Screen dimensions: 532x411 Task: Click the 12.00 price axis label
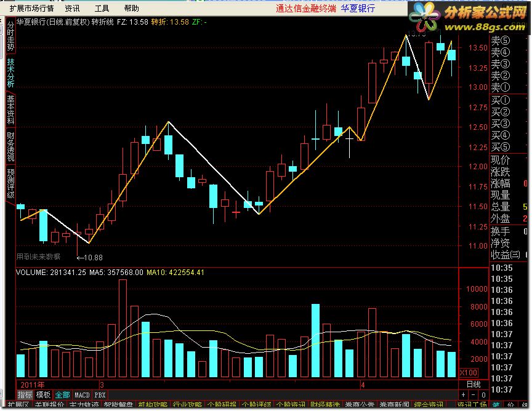[478, 167]
